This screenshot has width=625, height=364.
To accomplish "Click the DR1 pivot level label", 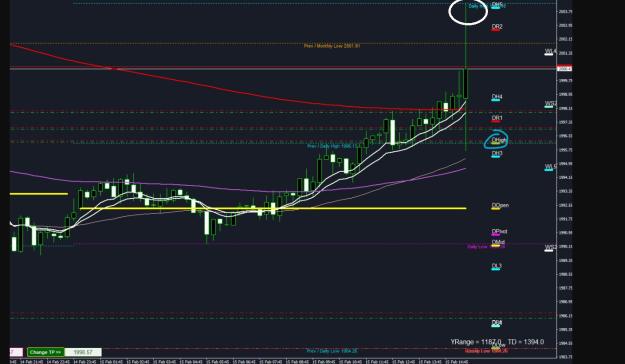I will pos(497,118).
